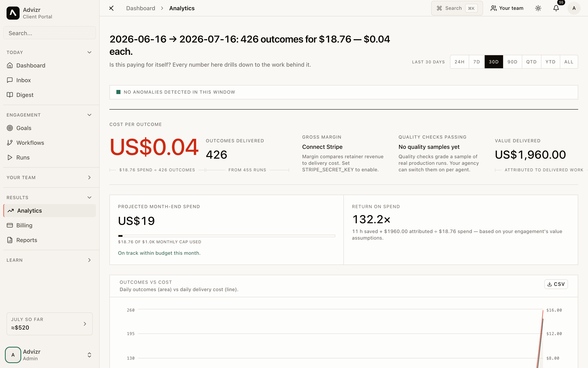Select the 24H time range
This screenshot has width=588, height=368.
pos(459,62)
